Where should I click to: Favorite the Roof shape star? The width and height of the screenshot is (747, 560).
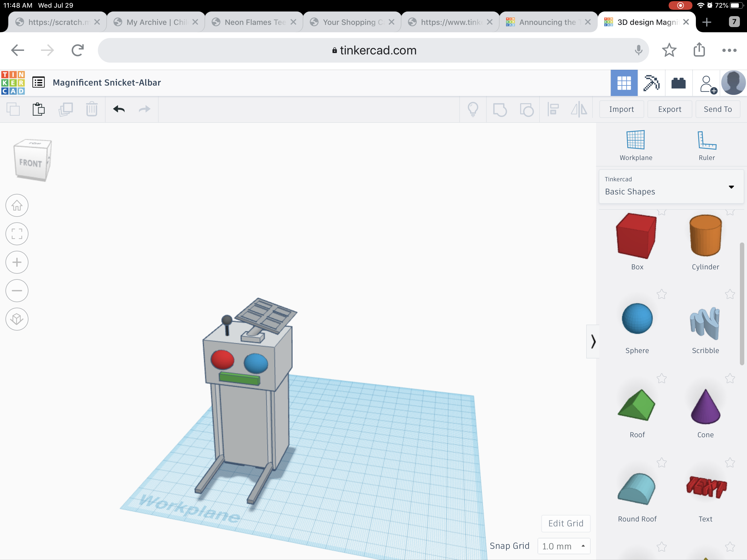pyautogui.click(x=662, y=378)
